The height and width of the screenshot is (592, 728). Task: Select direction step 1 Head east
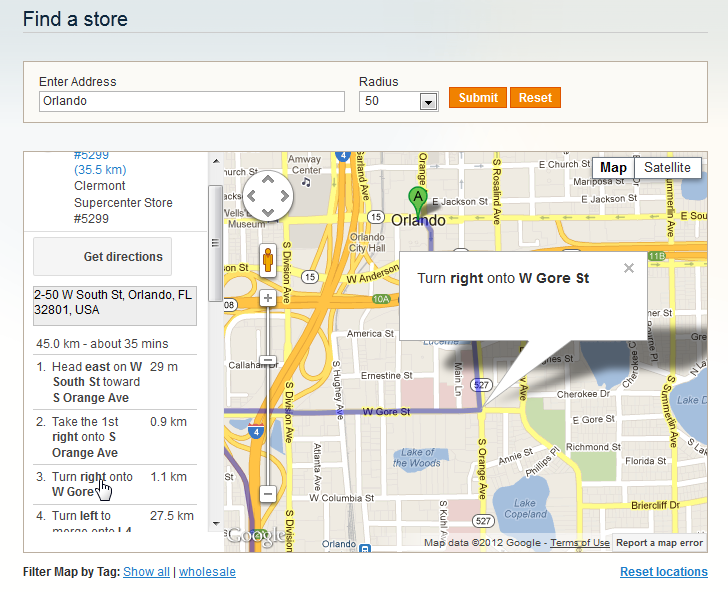pyautogui.click(x=115, y=382)
